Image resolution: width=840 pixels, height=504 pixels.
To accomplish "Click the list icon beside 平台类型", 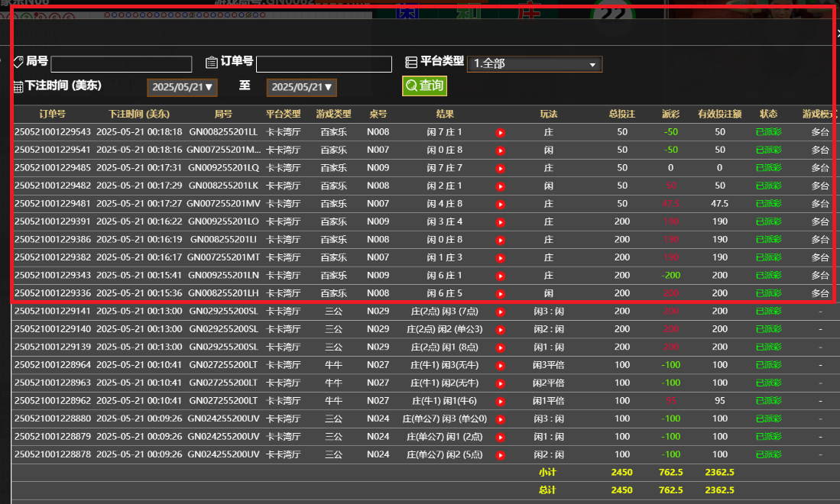I will [x=412, y=63].
